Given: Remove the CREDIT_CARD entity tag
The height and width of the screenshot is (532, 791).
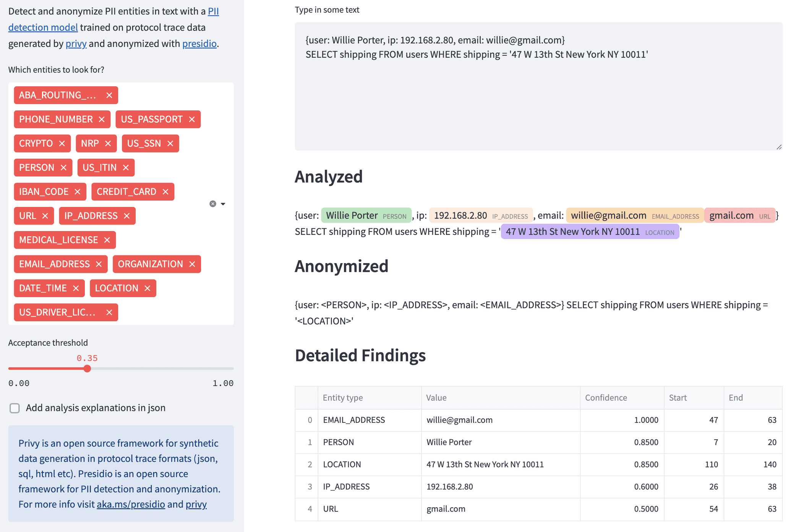Looking at the screenshot, I should tap(165, 191).
